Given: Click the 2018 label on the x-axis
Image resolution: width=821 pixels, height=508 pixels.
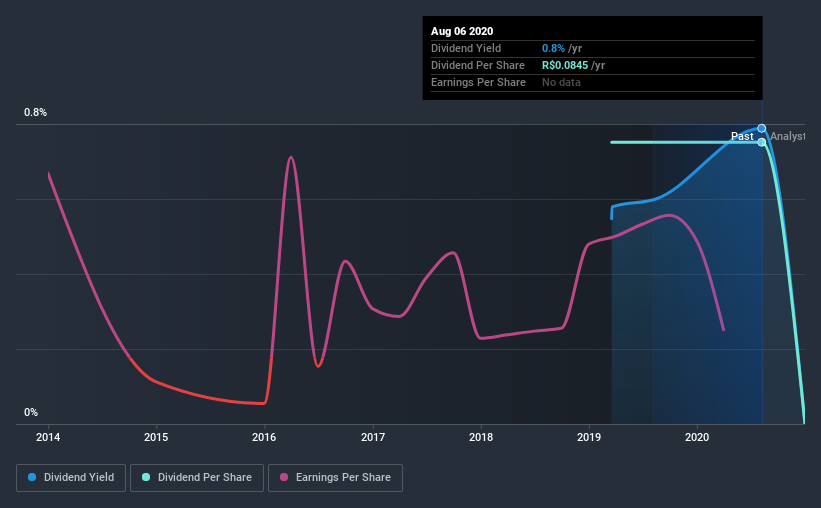Looking at the screenshot, I should click(x=481, y=437).
